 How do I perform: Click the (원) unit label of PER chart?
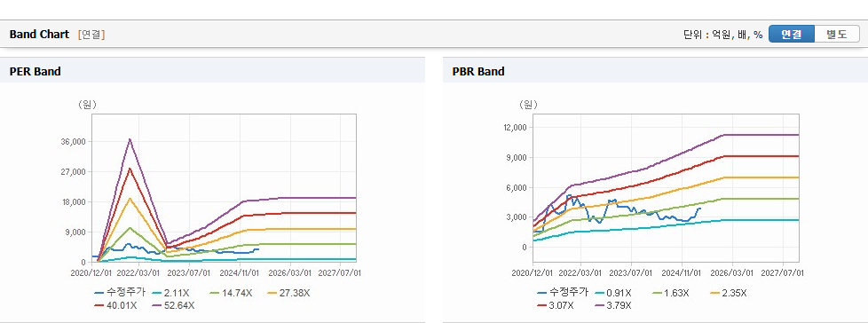(x=87, y=105)
